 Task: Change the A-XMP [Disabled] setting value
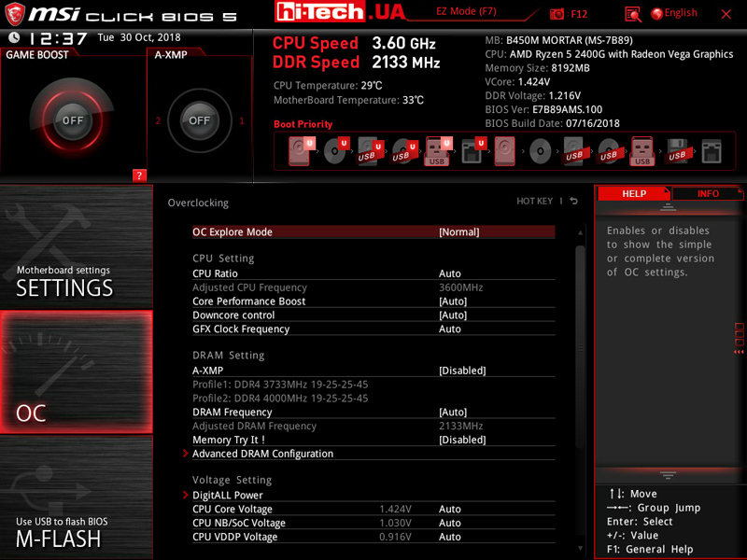(462, 371)
